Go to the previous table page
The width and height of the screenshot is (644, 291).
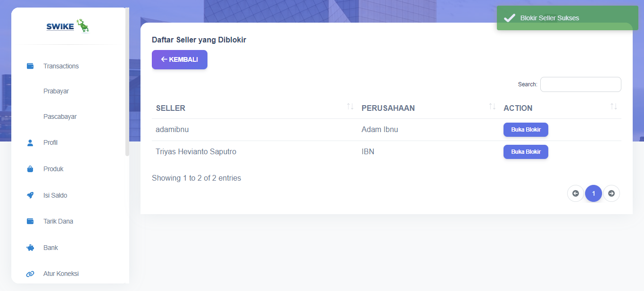tap(575, 193)
